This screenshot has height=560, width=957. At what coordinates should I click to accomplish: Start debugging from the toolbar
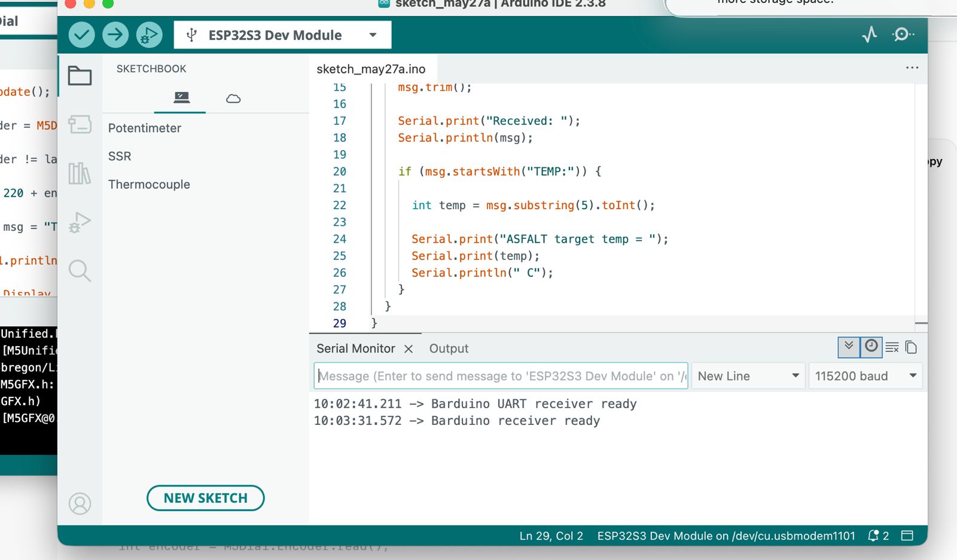tap(149, 35)
